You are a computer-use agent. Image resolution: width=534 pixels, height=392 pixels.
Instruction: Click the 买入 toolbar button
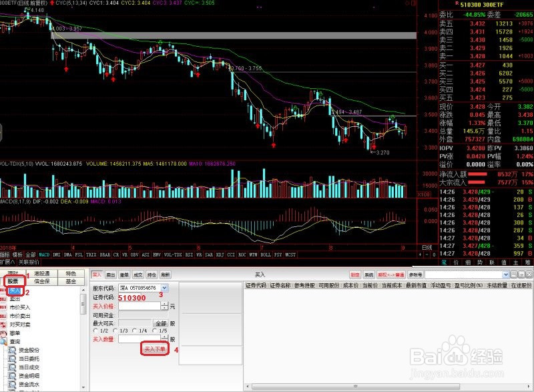97,274
